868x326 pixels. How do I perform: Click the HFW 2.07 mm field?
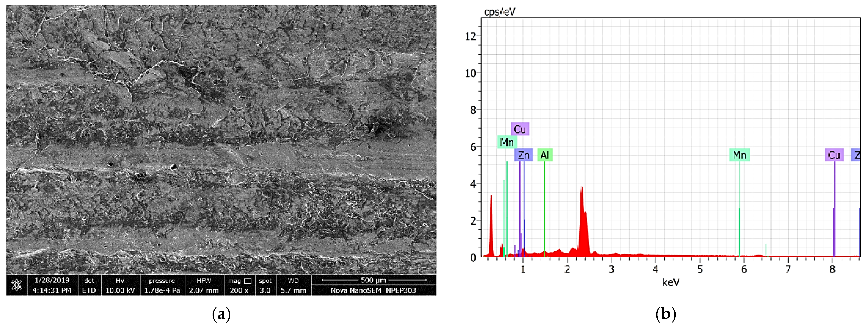point(204,285)
